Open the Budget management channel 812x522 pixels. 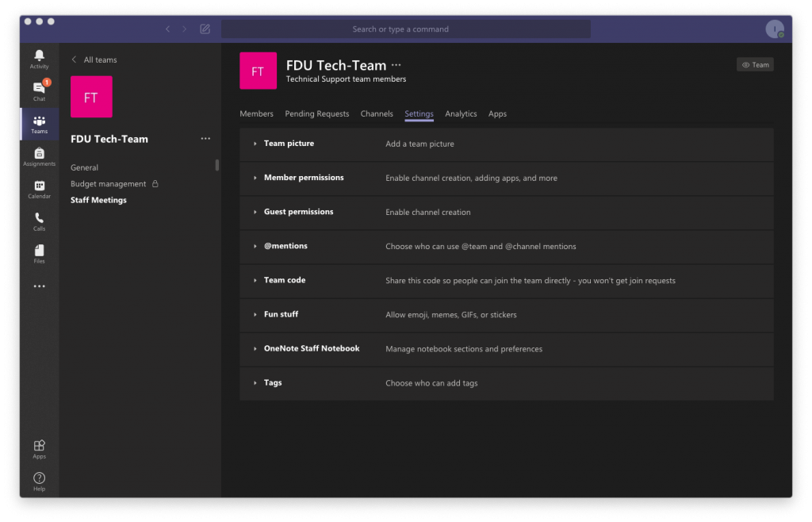pos(108,184)
